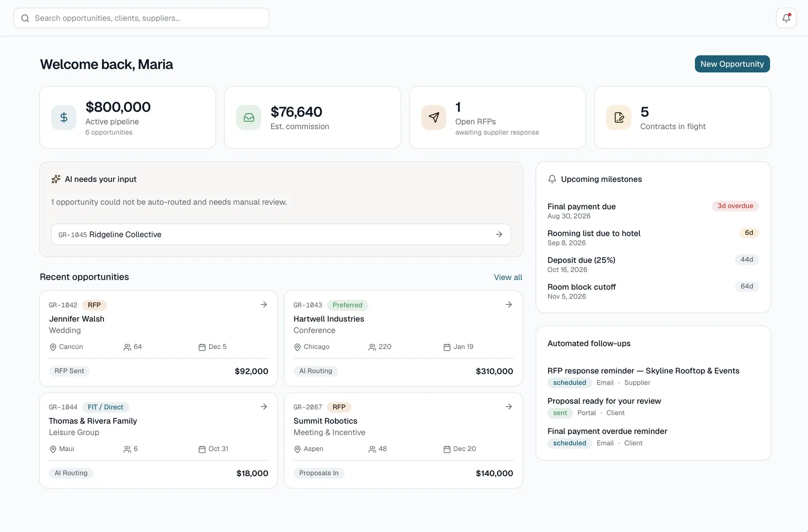Click the calendar icon next to Oct 31
808x532 pixels.
click(202, 449)
